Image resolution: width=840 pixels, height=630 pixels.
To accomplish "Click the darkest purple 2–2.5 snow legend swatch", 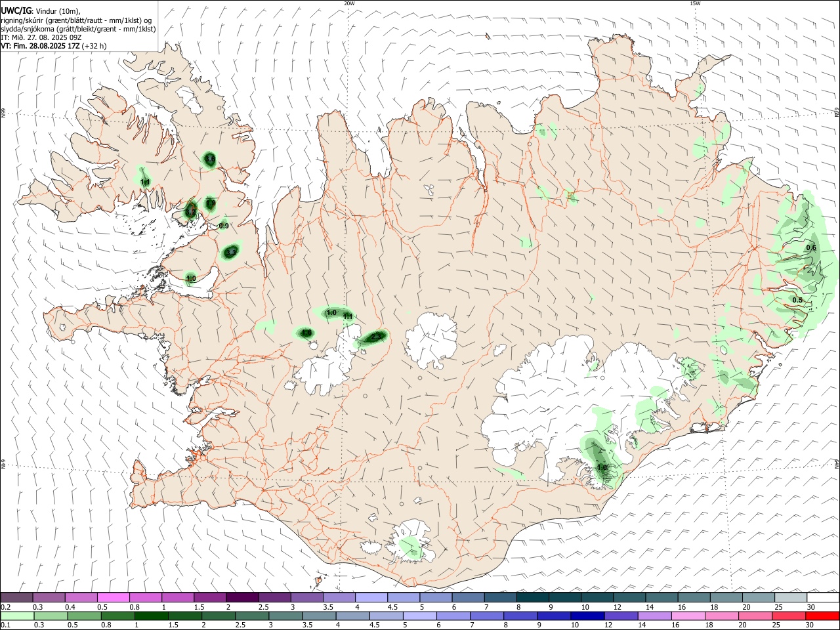I will click(x=242, y=598).
